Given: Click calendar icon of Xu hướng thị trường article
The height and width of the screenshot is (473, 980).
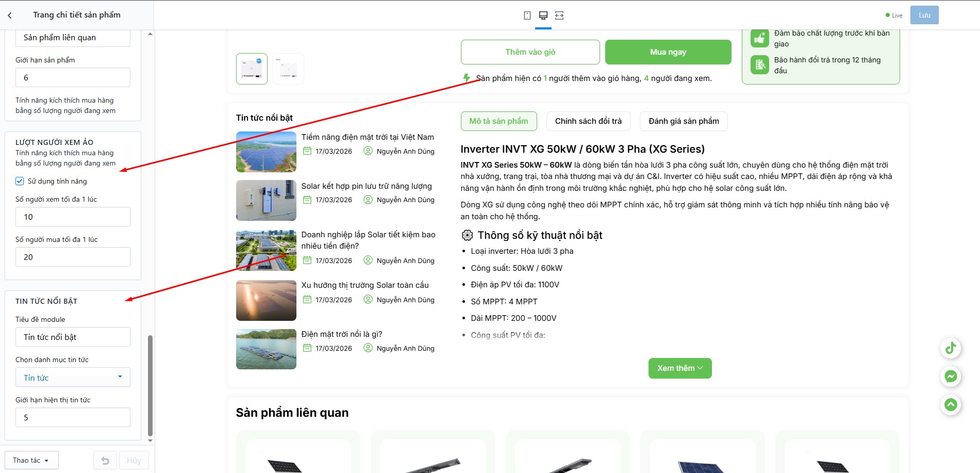Looking at the screenshot, I should [307, 300].
